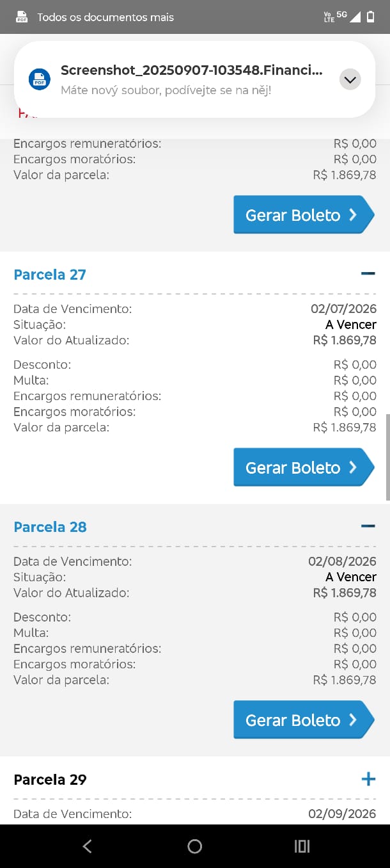Click the vertical scrollbar on right edge
The image size is (390, 868).
point(387,457)
